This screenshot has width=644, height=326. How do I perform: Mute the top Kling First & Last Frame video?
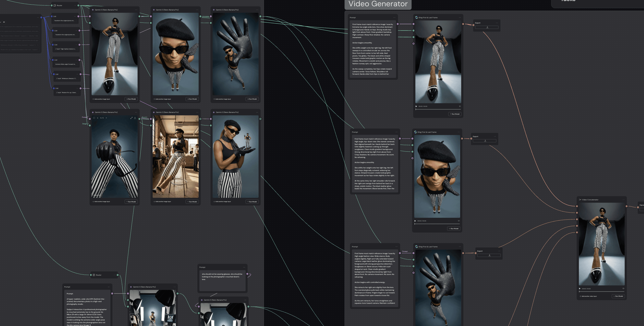(x=460, y=106)
